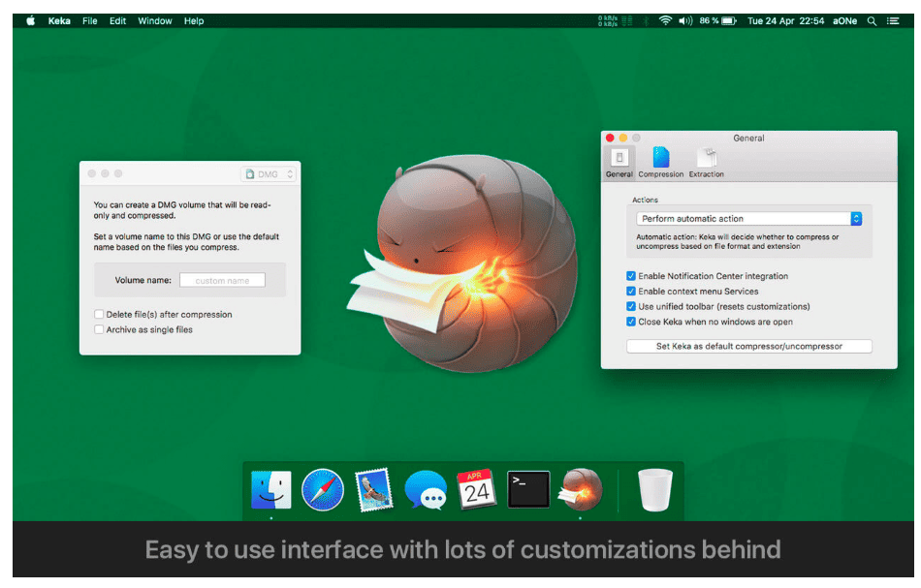Image resolution: width=921 pixels, height=588 pixels.
Task: Click Set Keka as default compressor/uncompressor
Action: [748, 346]
